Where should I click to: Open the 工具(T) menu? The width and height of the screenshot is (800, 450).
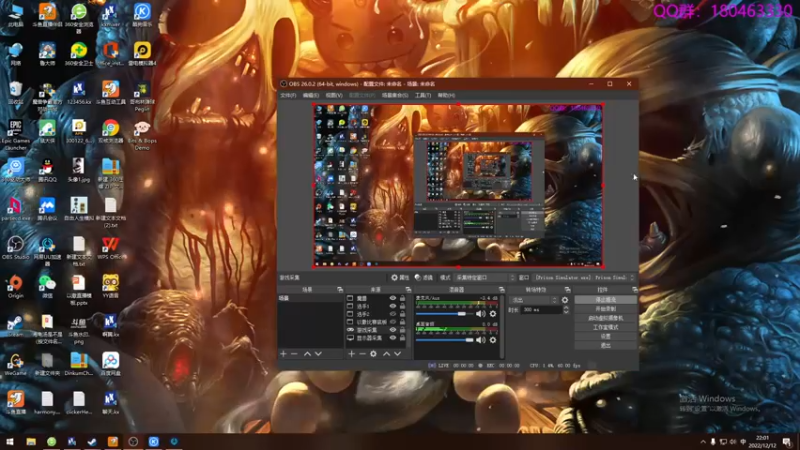point(423,95)
